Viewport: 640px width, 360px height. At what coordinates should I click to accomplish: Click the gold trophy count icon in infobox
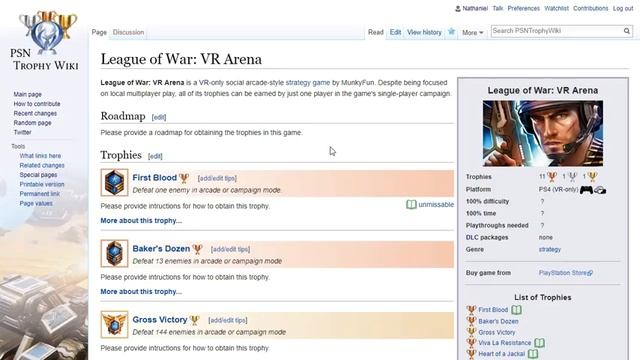[592, 177]
